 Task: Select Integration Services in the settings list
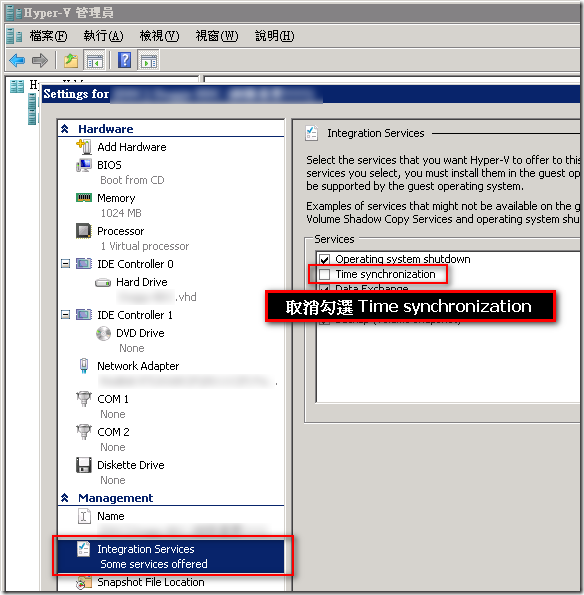[x=170, y=556]
